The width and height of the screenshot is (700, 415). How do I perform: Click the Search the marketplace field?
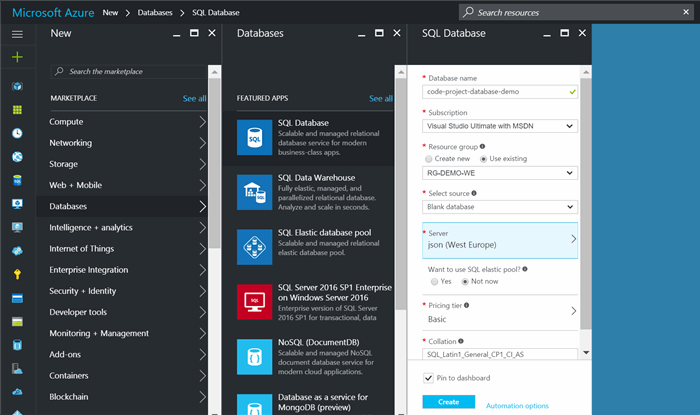(x=129, y=71)
